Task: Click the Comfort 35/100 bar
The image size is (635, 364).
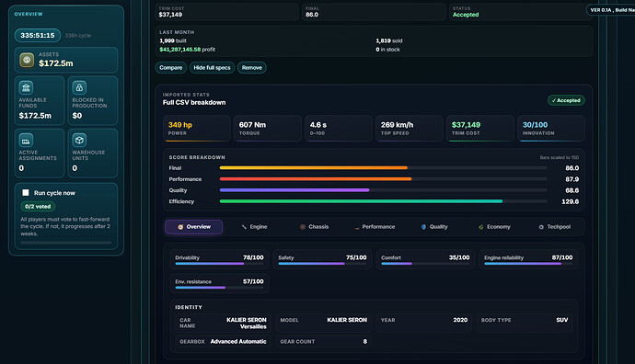Action: [x=425, y=264]
